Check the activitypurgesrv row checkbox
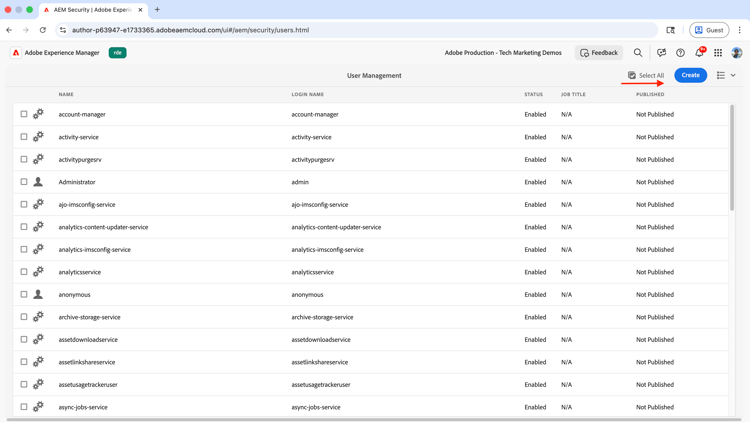This screenshot has width=750, height=422. 24,159
